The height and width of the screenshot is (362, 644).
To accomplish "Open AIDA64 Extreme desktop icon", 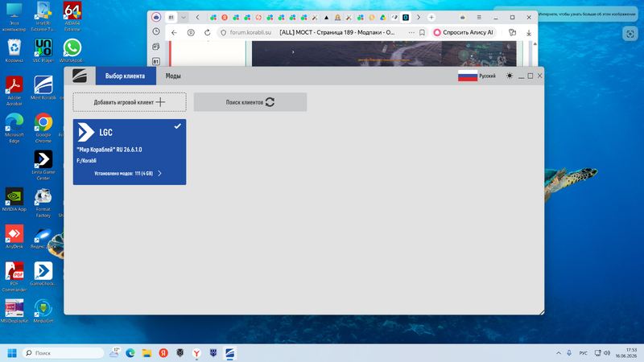I will [72, 16].
